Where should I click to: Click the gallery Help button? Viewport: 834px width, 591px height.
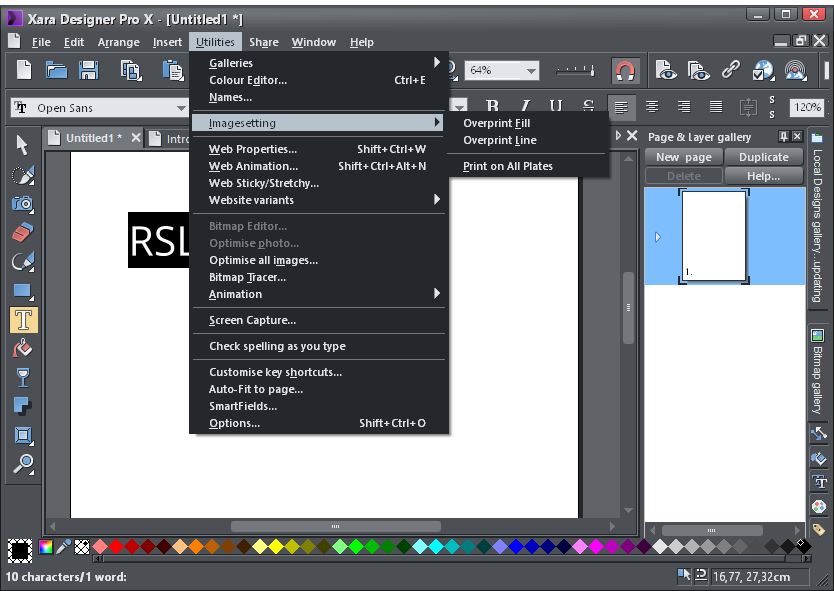pos(764,176)
